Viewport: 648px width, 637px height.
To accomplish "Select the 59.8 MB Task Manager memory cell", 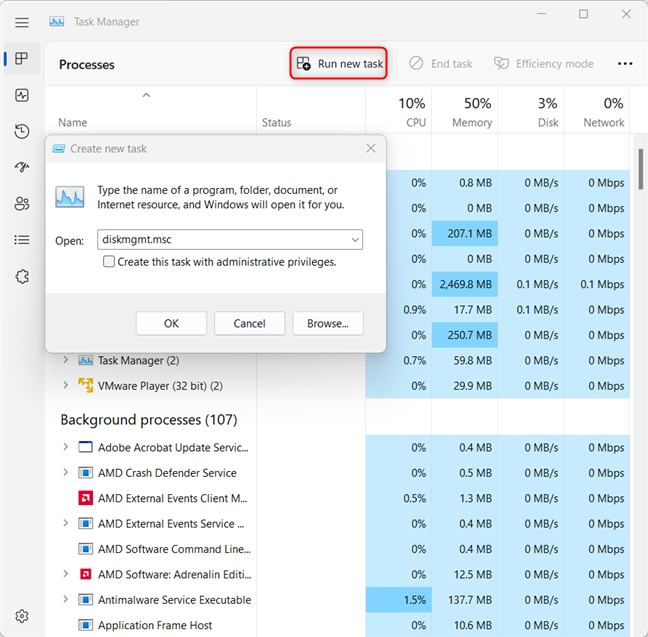I will (465, 360).
